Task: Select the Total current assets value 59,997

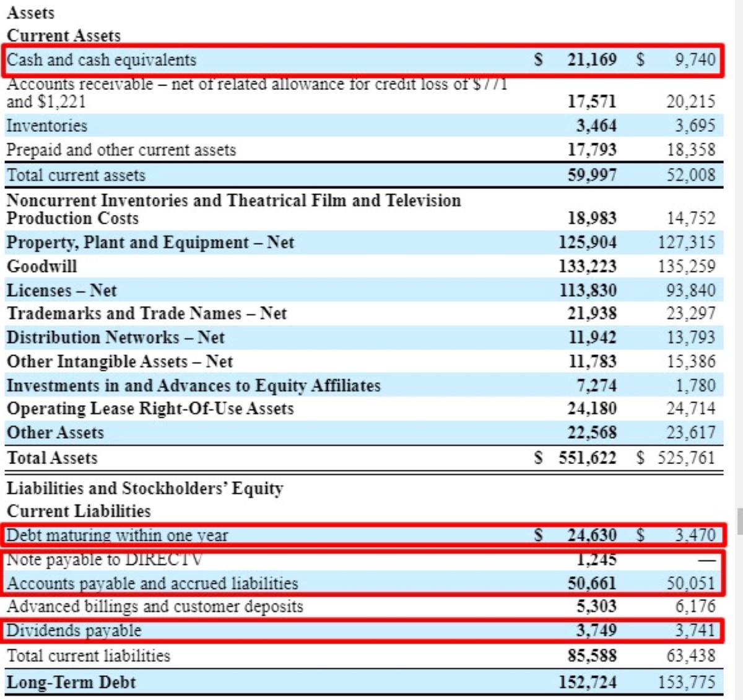Action: pyautogui.click(x=592, y=175)
